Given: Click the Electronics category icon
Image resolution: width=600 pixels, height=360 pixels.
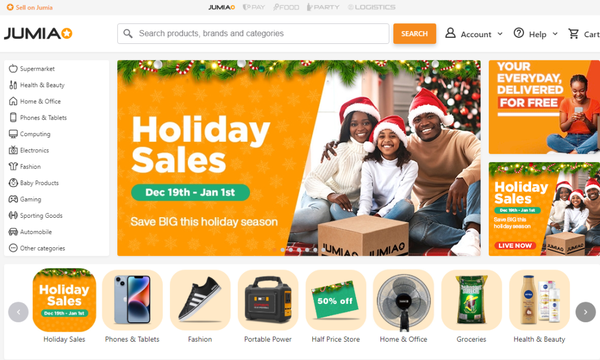Looking at the screenshot, I should click(x=13, y=150).
